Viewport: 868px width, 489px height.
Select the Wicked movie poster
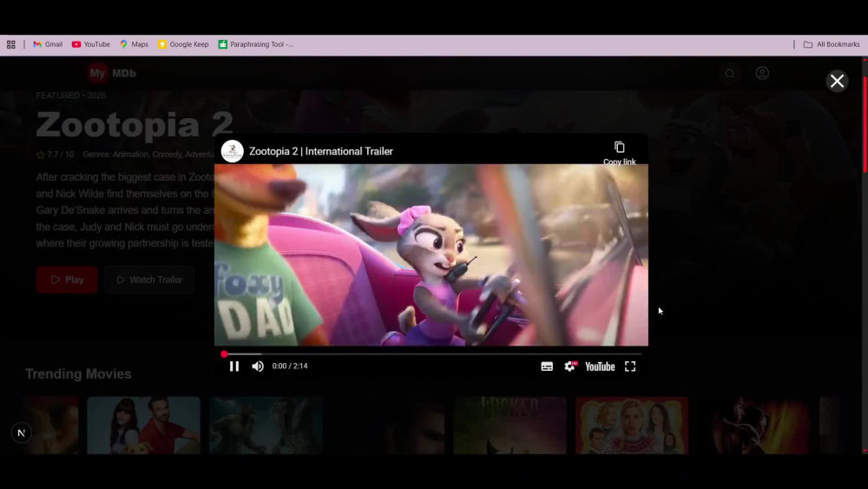click(510, 426)
